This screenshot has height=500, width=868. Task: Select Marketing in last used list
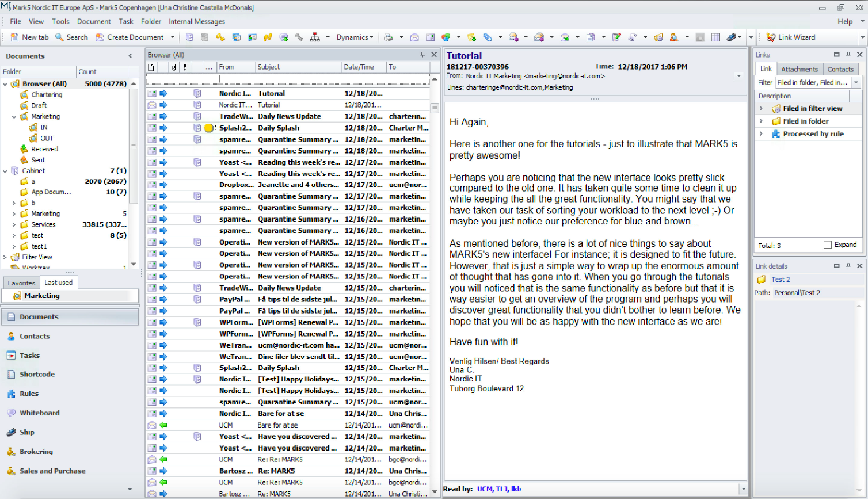70,296
